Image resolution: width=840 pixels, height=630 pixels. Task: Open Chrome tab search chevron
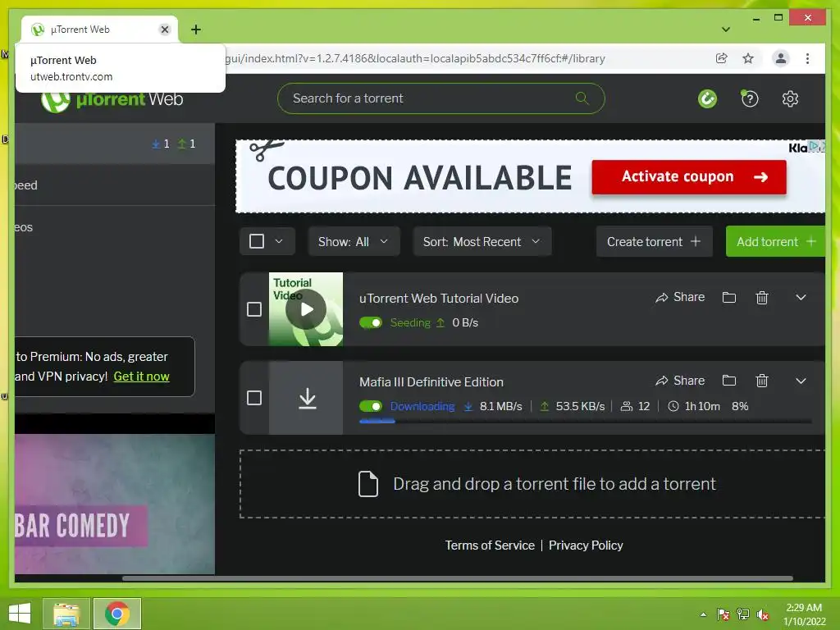click(726, 30)
